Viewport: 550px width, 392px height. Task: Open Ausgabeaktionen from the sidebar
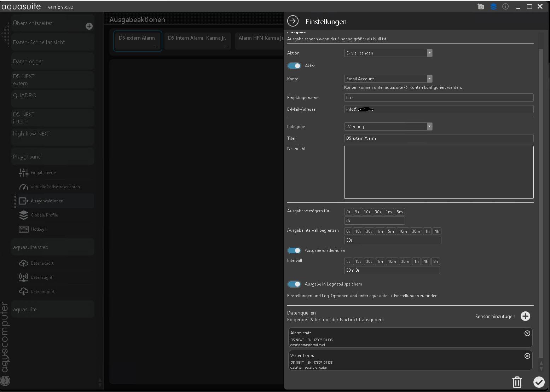56,201
